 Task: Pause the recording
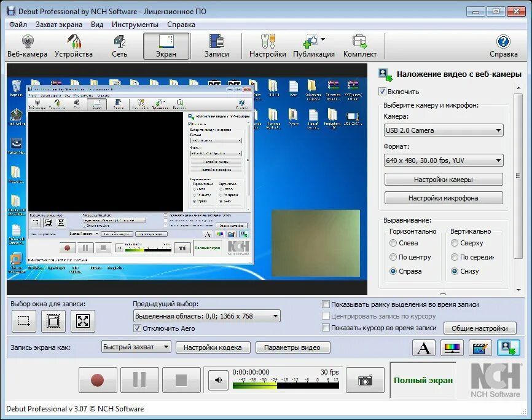point(139,380)
